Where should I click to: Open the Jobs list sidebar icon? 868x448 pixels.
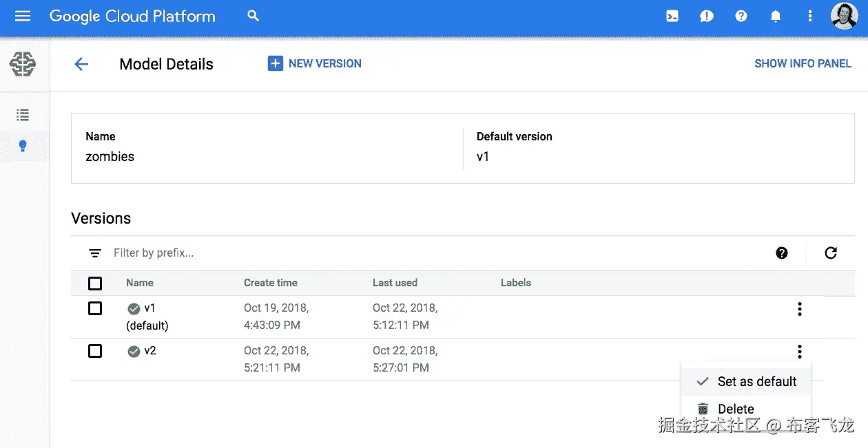click(x=23, y=115)
